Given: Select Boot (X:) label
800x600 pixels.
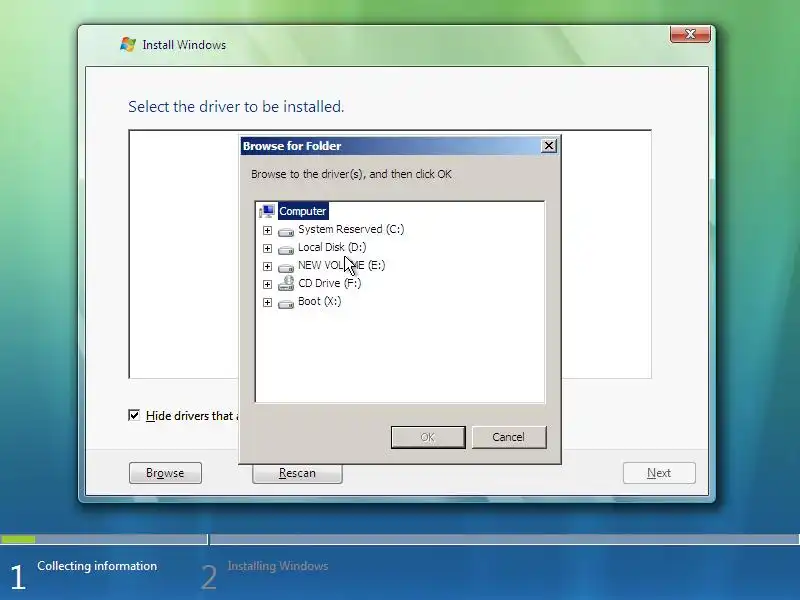Looking at the screenshot, I should (319, 301).
